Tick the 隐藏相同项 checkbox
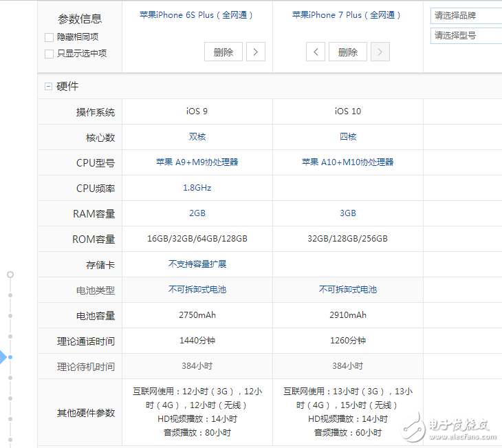This screenshot has width=502, height=448. [49, 37]
